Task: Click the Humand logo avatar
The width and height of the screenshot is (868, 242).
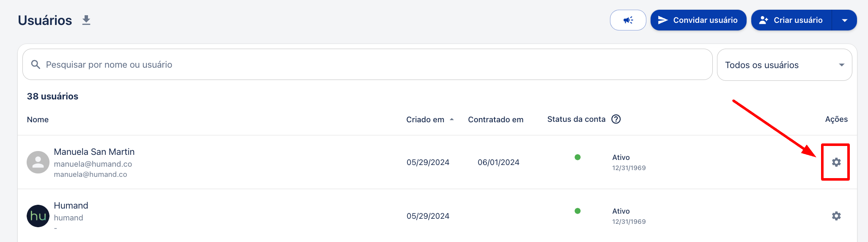Action: (38, 216)
